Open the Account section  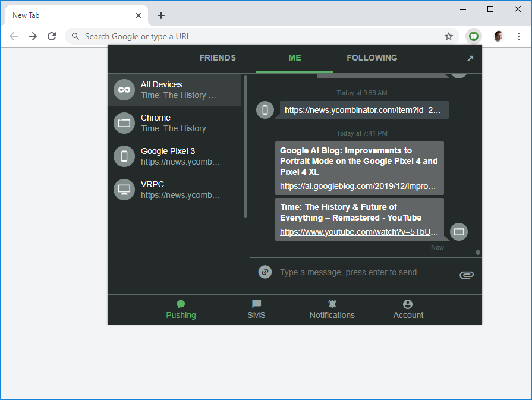[408, 310]
